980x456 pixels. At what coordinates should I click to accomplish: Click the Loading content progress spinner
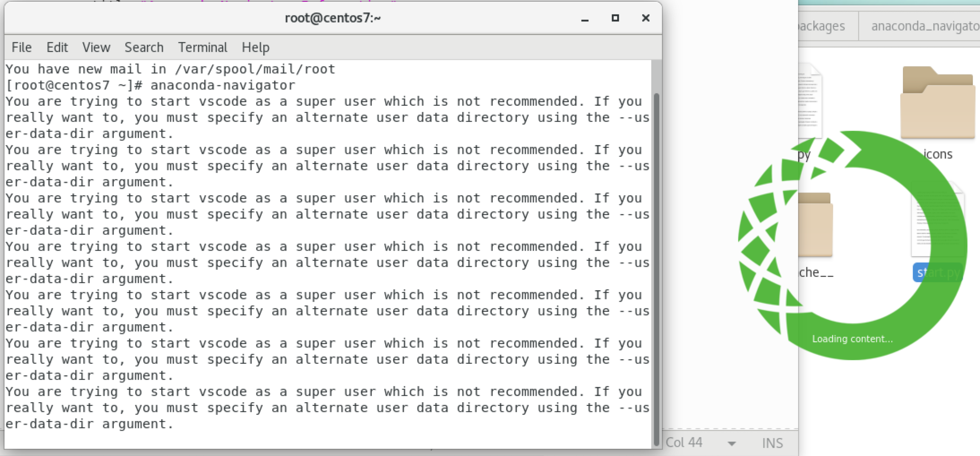pos(851,339)
